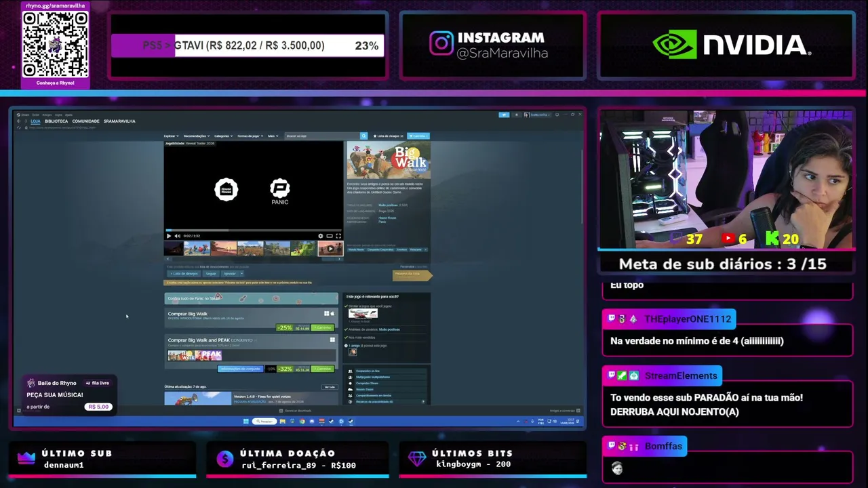868x488 pixels.
Task: Toggle theater mode on the trailer
Action: pos(330,236)
